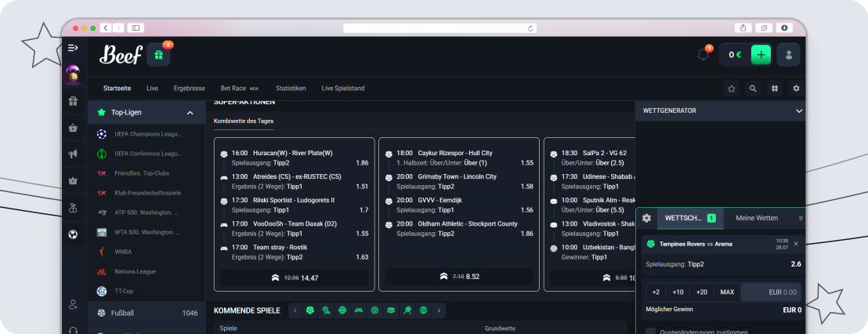Open the add-user referral sidebar icon
The image size is (868, 334).
[x=73, y=304]
